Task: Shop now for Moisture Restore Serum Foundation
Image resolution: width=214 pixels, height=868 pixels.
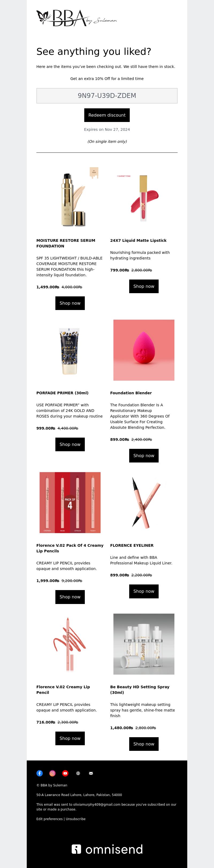Action: [70, 303]
